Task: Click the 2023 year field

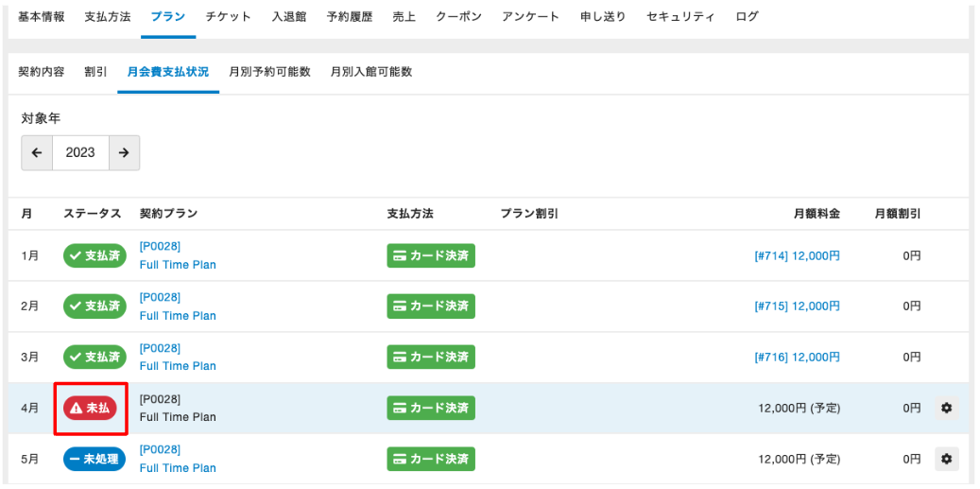Action: [80, 152]
